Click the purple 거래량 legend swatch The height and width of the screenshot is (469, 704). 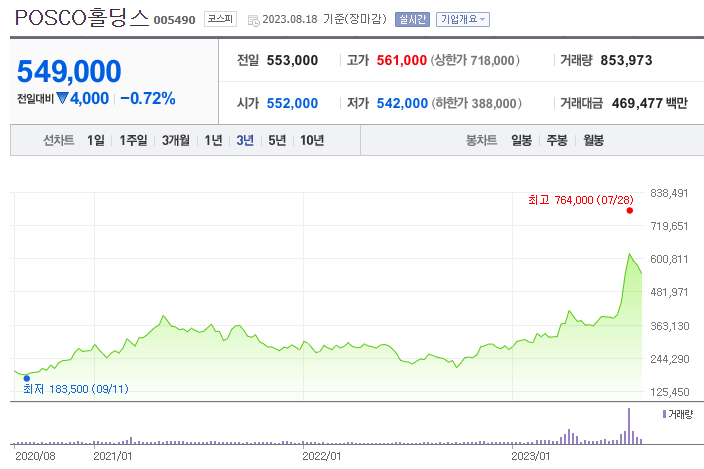pyautogui.click(x=664, y=414)
